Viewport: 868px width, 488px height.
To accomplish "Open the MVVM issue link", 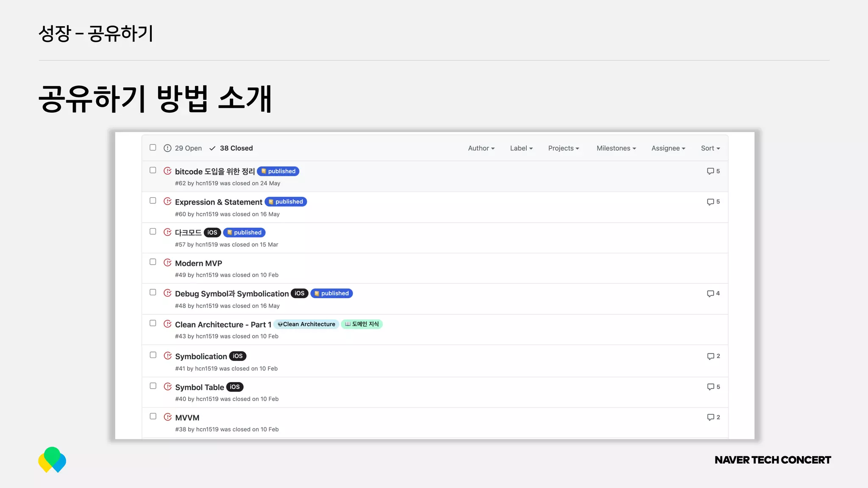I will pos(187,418).
